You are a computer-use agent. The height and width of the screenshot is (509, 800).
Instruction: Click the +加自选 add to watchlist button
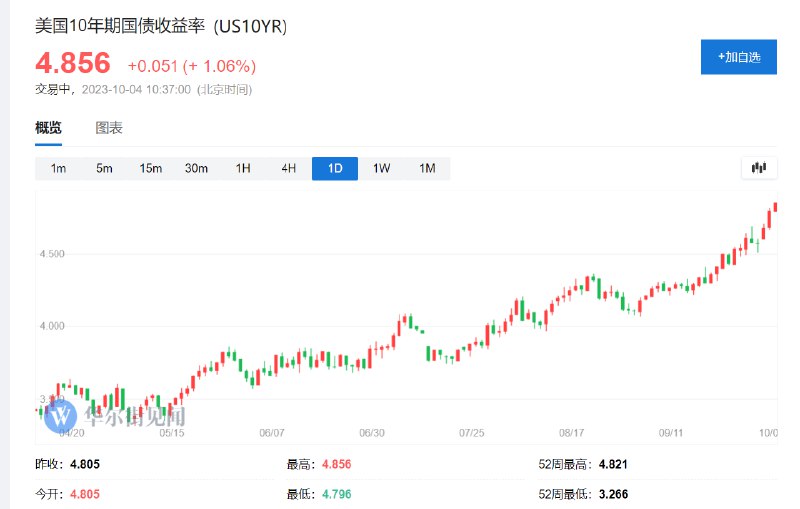click(738, 57)
